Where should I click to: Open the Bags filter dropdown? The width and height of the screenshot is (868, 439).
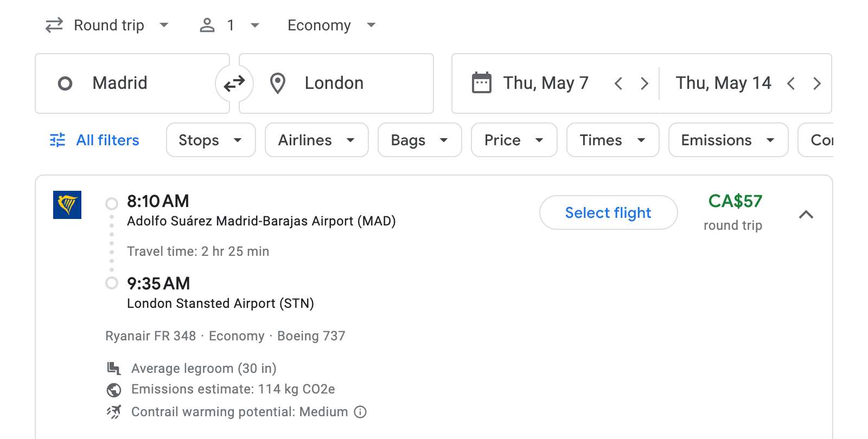coord(419,140)
